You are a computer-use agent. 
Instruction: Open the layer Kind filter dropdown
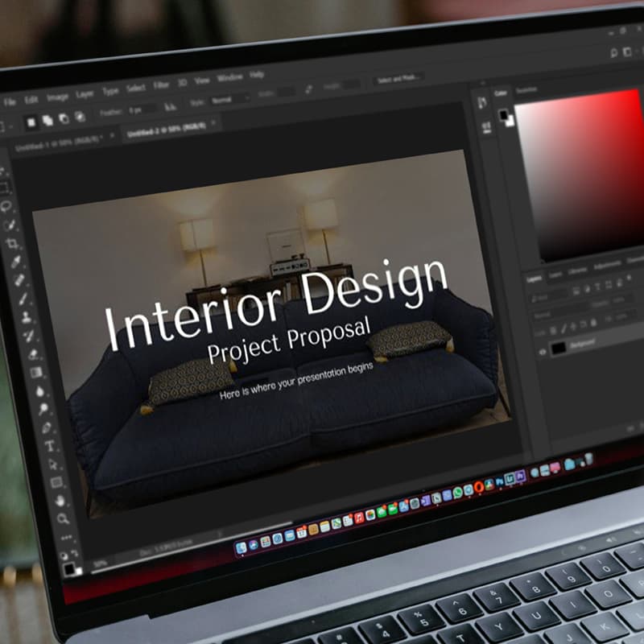(x=549, y=296)
